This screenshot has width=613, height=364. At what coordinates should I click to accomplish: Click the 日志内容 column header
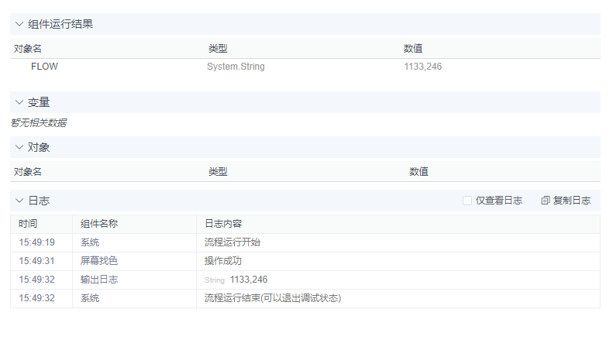[223, 224]
